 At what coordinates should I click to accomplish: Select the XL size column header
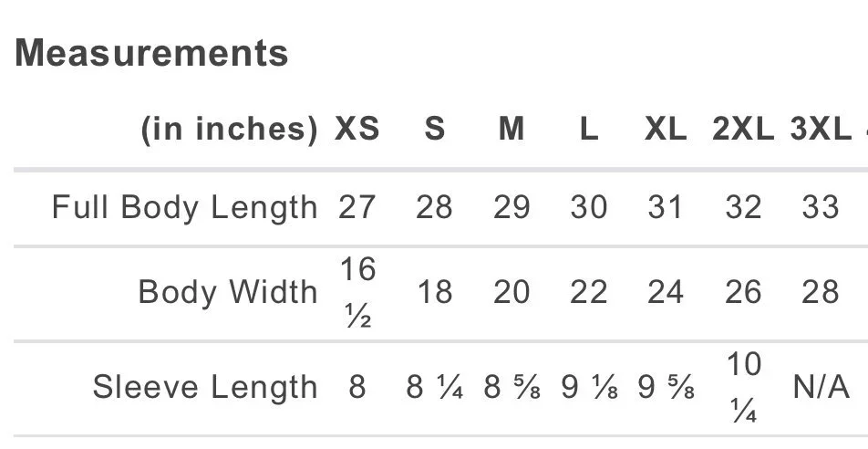(666, 130)
